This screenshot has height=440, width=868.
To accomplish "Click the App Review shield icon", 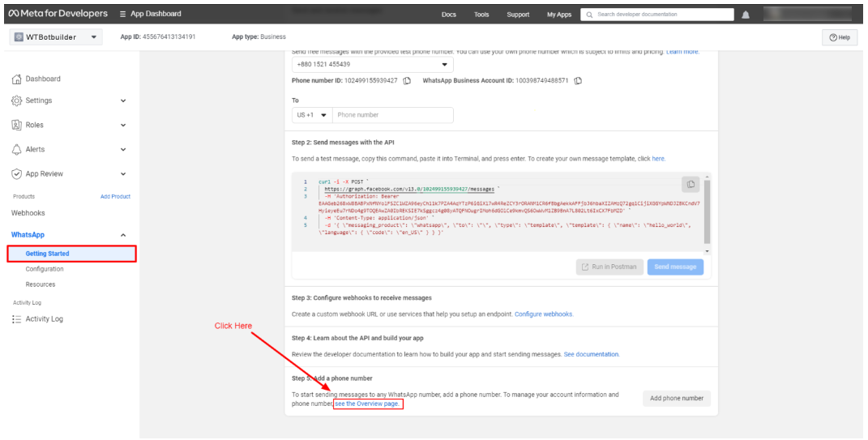I will (x=16, y=173).
